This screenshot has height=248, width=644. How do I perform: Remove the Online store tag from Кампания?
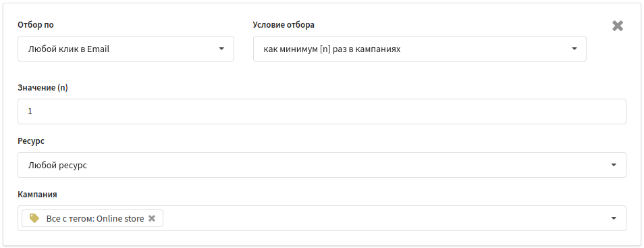(x=152, y=218)
